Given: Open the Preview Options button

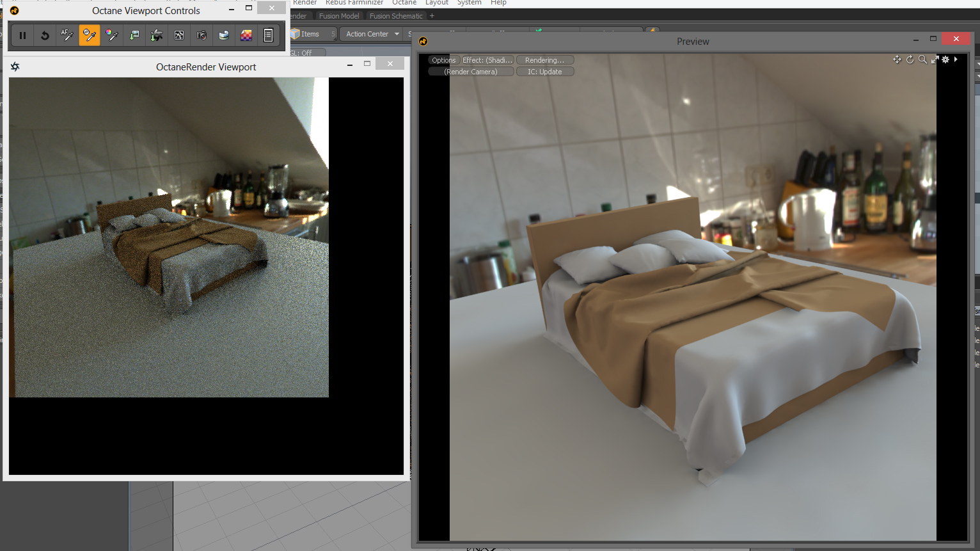Looking at the screenshot, I should [x=443, y=60].
